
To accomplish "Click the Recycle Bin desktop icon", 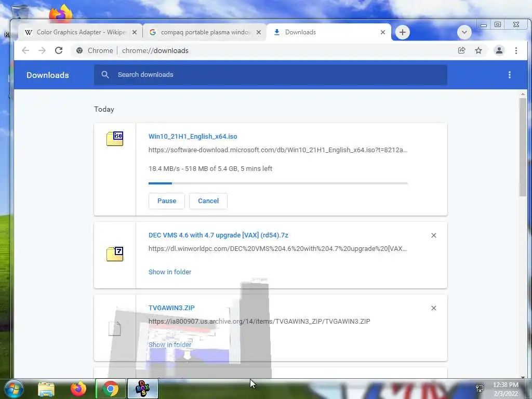I will [20, 12].
